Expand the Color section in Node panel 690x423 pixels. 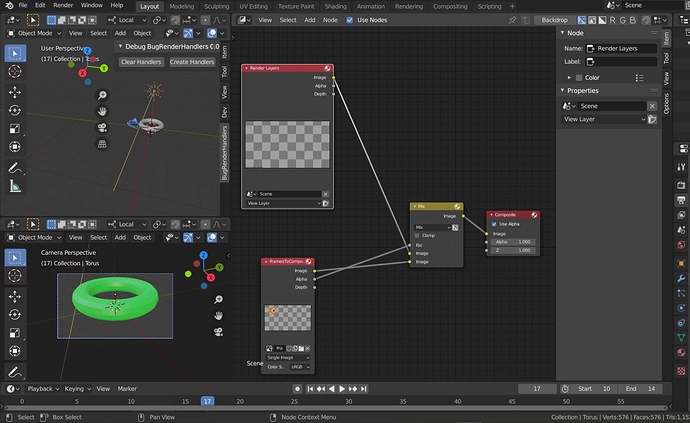pyautogui.click(x=569, y=77)
